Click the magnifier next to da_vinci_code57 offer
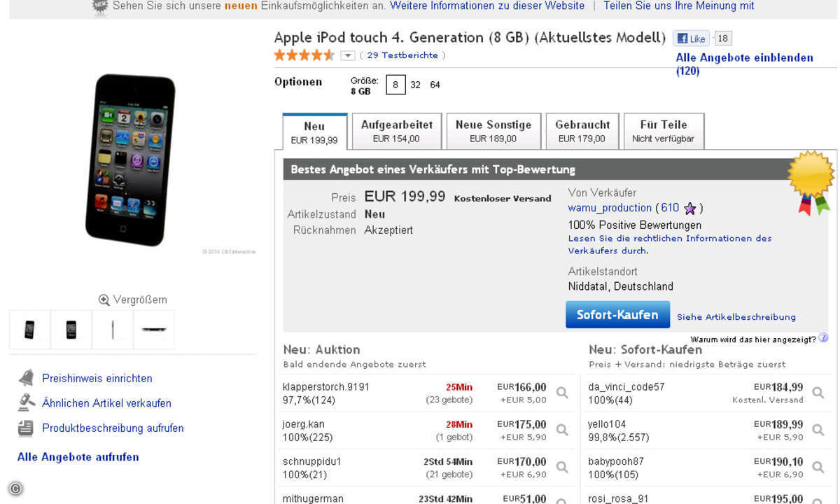The width and height of the screenshot is (840, 504). click(818, 393)
